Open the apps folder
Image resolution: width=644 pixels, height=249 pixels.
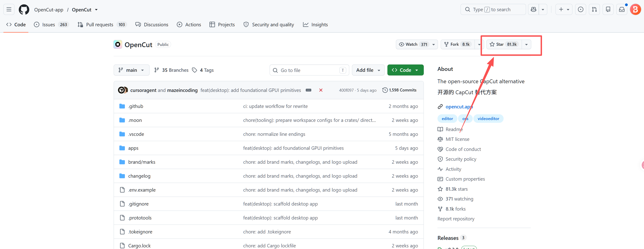133,148
